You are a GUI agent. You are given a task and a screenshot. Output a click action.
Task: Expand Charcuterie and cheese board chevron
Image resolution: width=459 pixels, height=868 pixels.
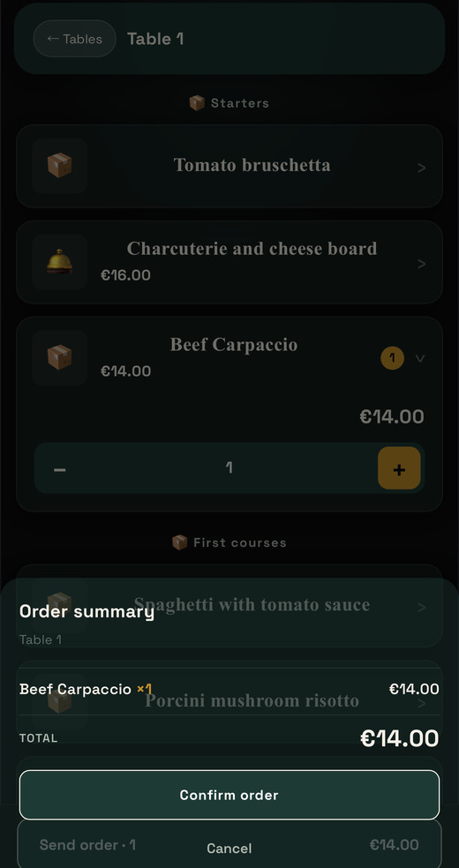tap(421, 264)
